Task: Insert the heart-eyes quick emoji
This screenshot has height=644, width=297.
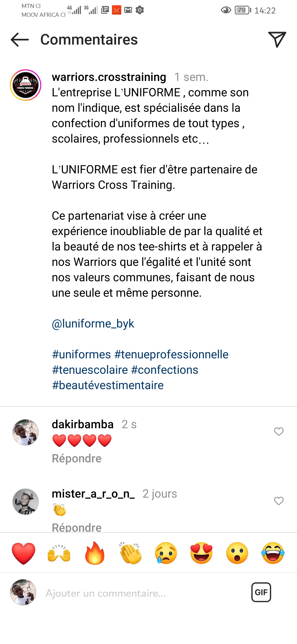Action: tap(202, 553)
